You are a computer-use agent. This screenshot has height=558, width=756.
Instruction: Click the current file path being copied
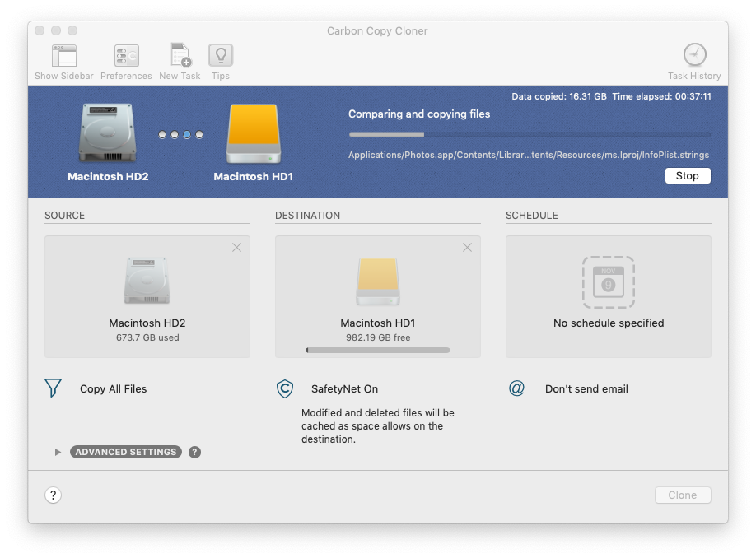529,156
